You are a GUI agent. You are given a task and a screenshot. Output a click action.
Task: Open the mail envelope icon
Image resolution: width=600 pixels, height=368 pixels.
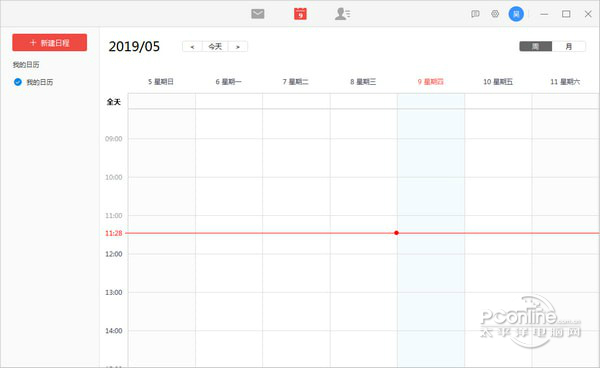click(258, 14)
